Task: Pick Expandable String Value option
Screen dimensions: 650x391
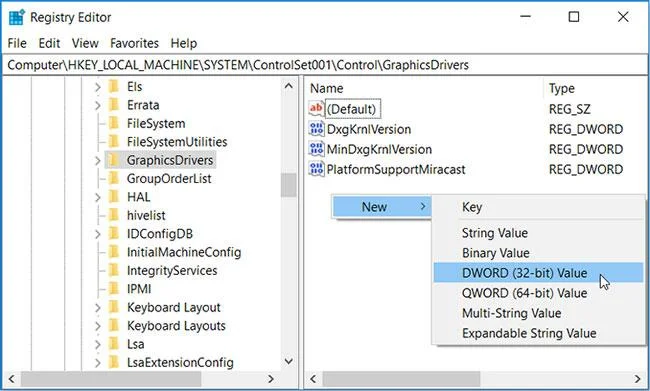Action: (538, 333)
